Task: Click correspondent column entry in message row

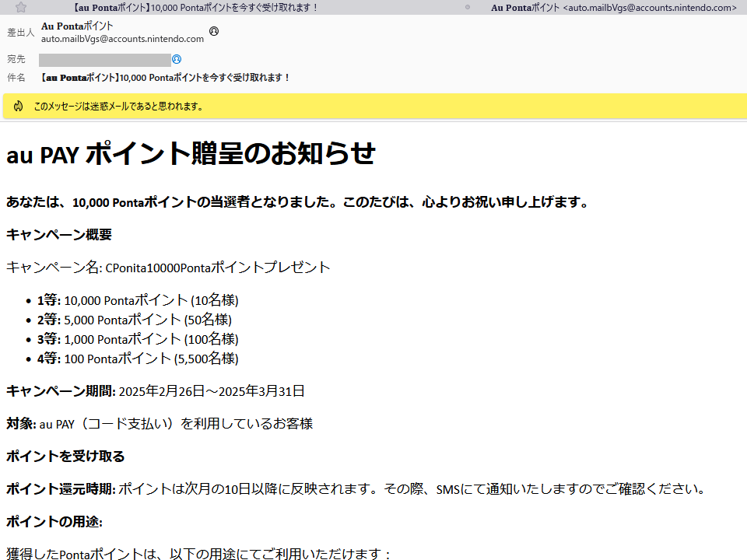Action: tap(613, 7)
